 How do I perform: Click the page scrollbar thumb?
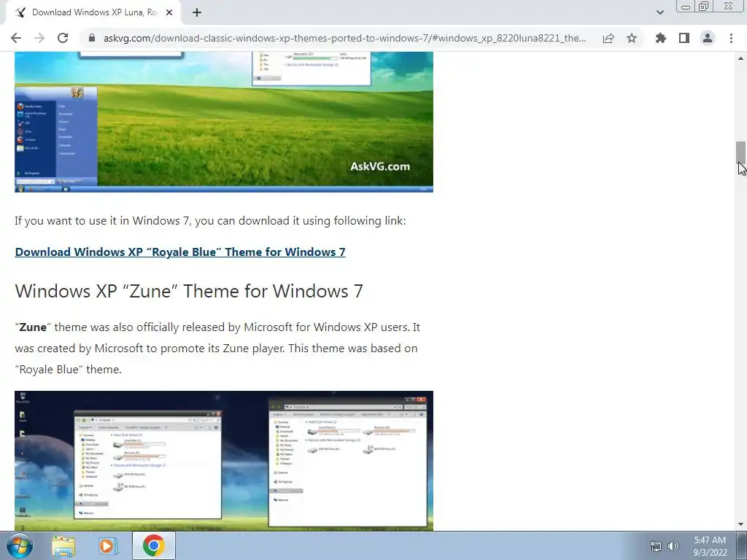[x=740, y=152]
